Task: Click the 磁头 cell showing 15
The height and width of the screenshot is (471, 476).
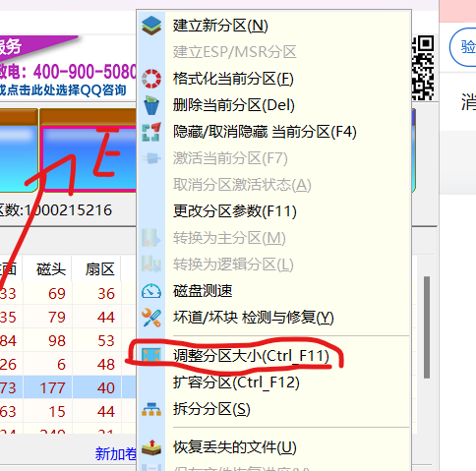Action: tap(56, 411)
